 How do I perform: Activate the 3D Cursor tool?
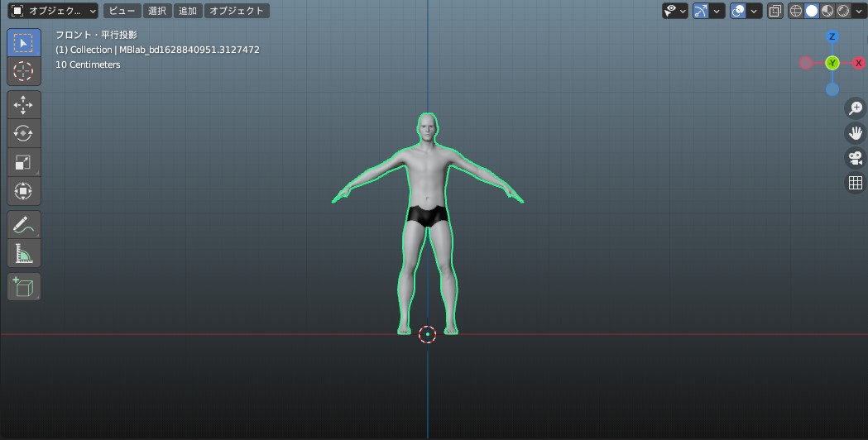click(23, 71)
